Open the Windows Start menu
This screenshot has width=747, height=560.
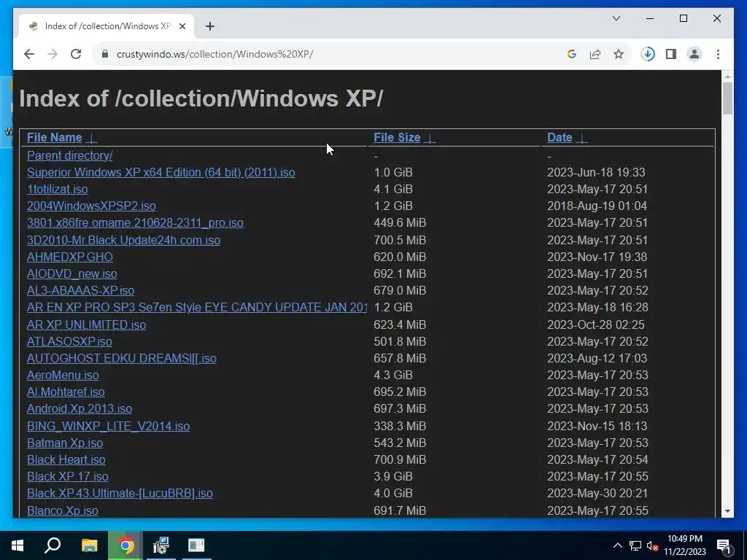tap(18, 545)
